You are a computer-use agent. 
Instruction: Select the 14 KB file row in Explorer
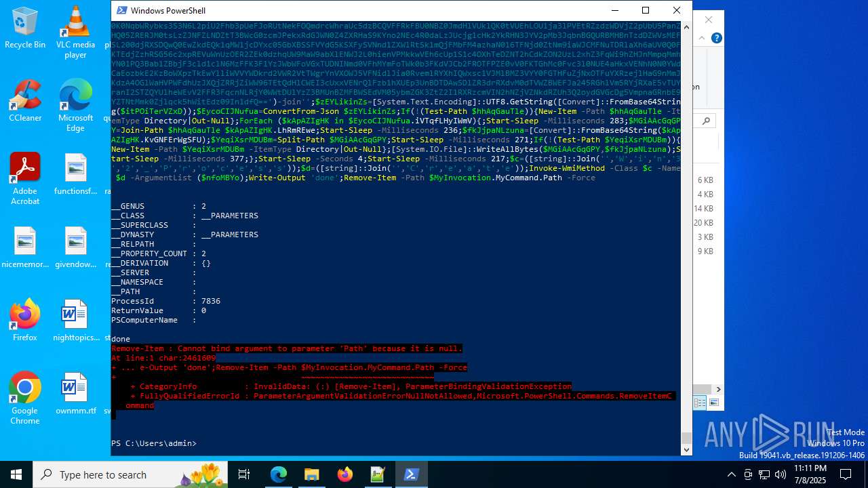(x=705, y=209)
